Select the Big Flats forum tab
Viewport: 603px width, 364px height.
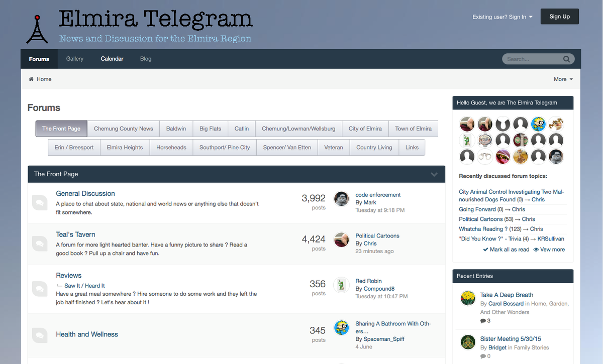[x=211, y=129]
